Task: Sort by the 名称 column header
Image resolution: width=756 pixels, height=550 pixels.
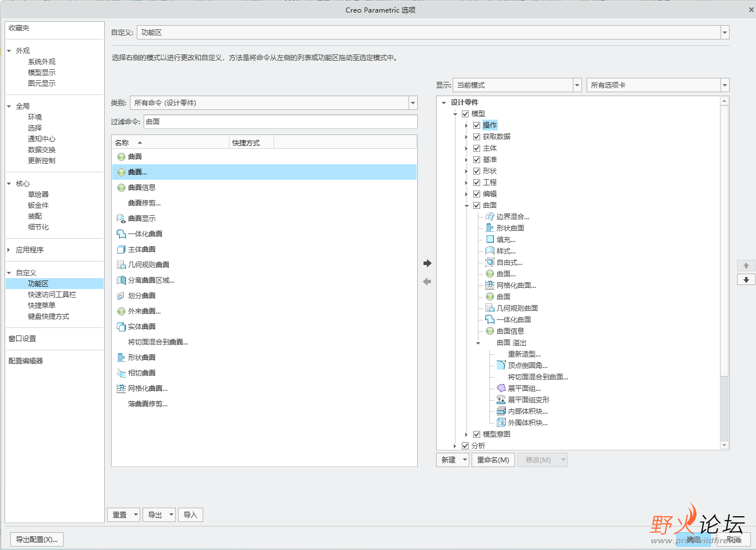Action: click(x=171, y=143)
